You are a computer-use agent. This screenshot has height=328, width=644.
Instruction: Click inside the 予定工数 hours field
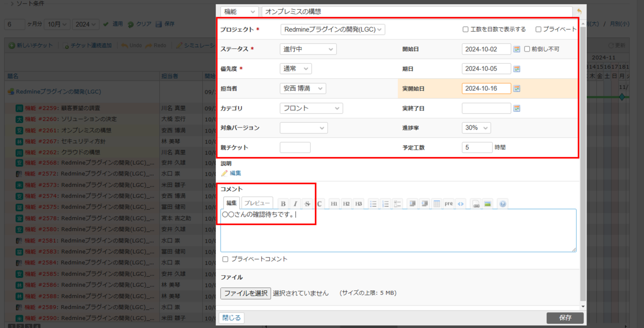point(477,147)
